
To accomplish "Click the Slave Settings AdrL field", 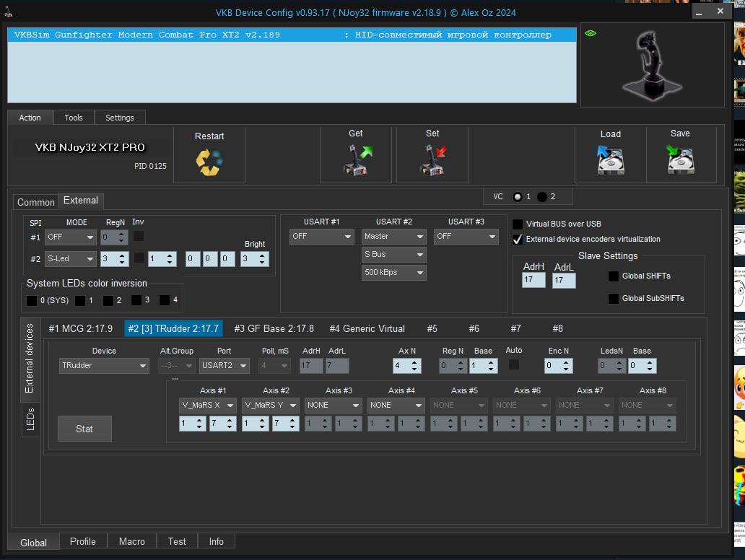I will pyautogui.click(x=564, y=280).
